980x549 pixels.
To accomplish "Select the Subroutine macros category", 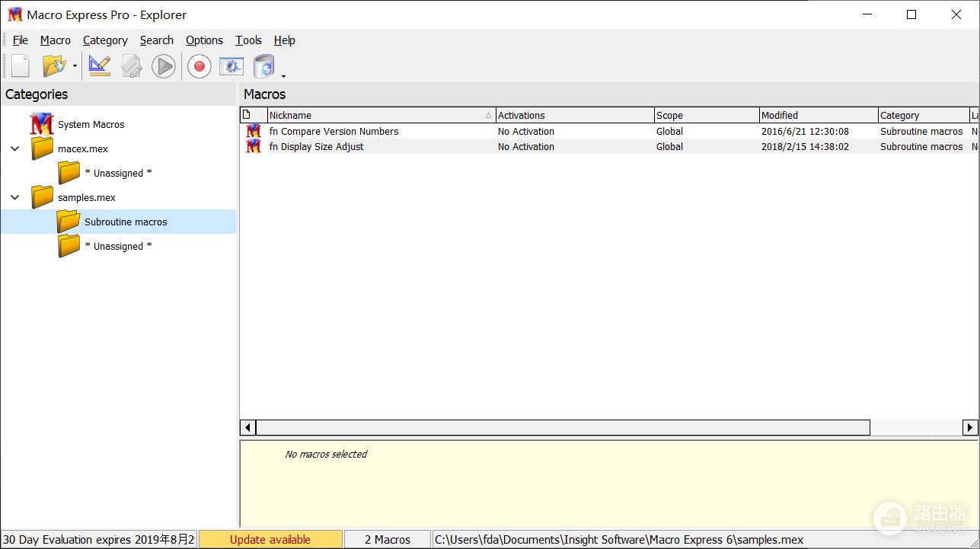I will 126,222.
